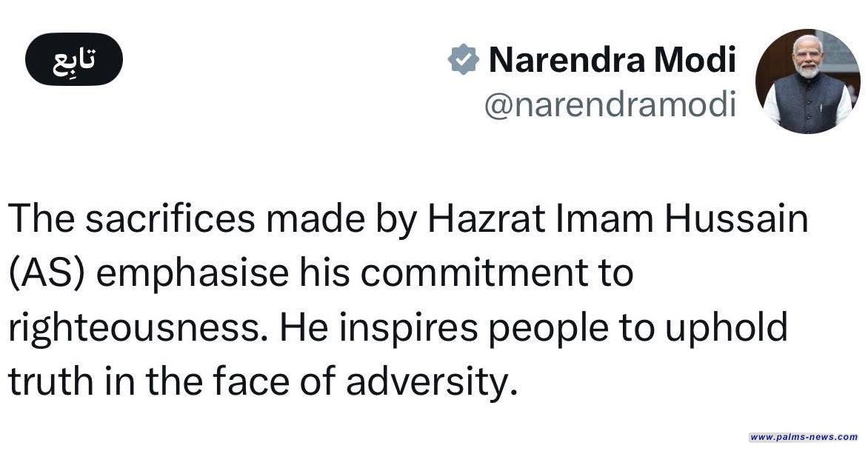Click the Narendra Modi display name
This screenshot has width=868, height=454.
click(612, 60)
